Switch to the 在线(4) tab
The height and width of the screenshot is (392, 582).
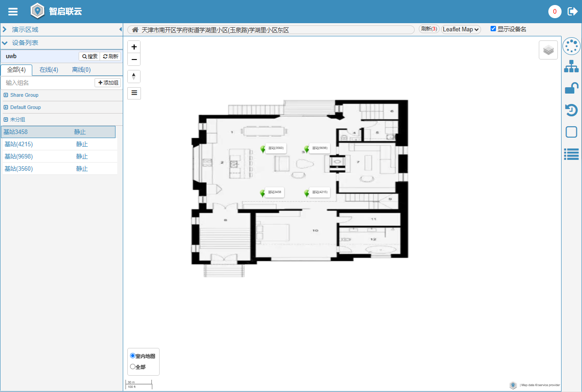[x=49, y=70]
